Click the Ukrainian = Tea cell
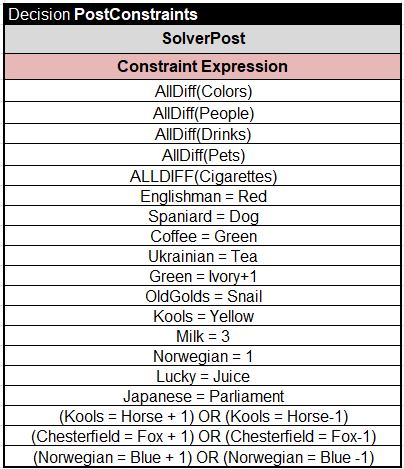The width and height of the screenshot is (404, 469). coord(202,256)
